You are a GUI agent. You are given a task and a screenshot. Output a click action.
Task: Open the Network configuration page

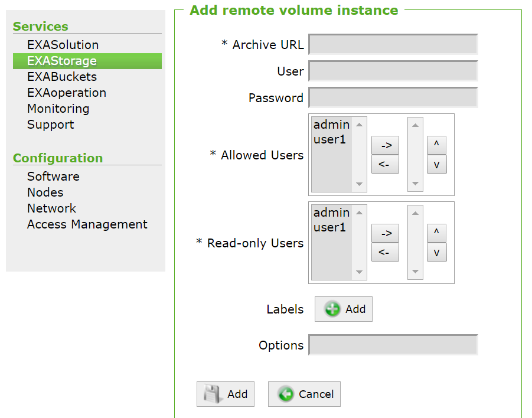coord(51,208)
